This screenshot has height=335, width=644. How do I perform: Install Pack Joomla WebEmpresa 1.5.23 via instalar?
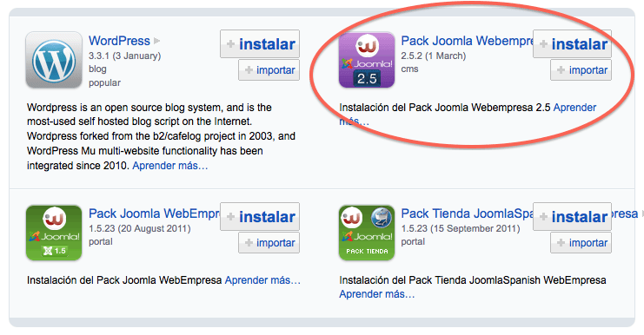click(x=260, y=216)
